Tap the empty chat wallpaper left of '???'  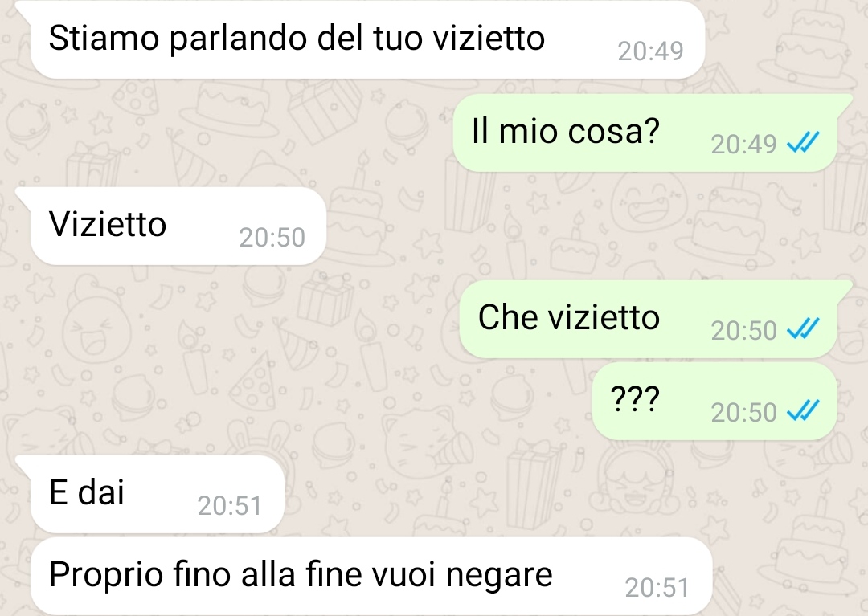pos(293,401)
